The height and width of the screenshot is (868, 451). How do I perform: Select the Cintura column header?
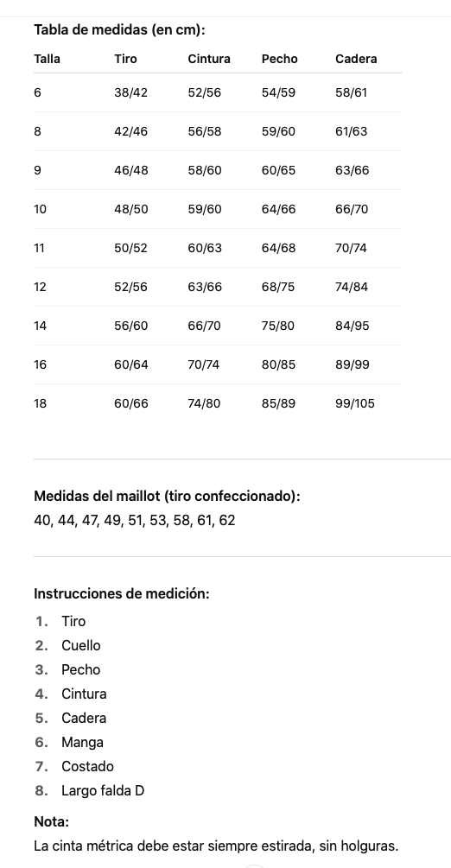tap(209, 59)
